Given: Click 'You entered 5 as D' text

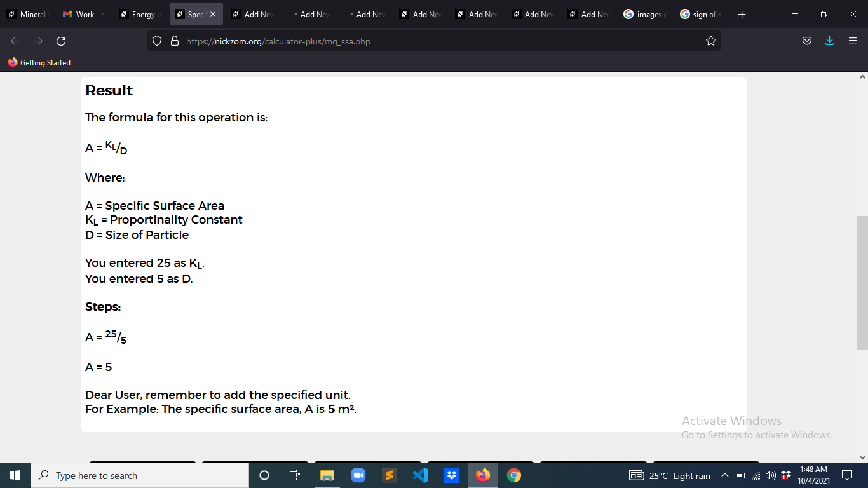Looking at the screenshot, I should click(139, 279).
